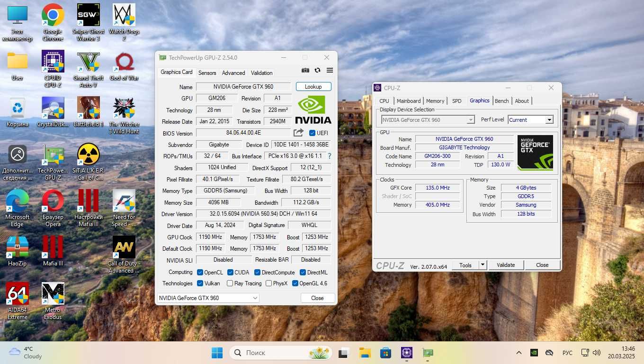Select AIDA64 Extreme desktop icon
Image resolution: width=644 pixels, height=364 pixels.
click(18, 301)
